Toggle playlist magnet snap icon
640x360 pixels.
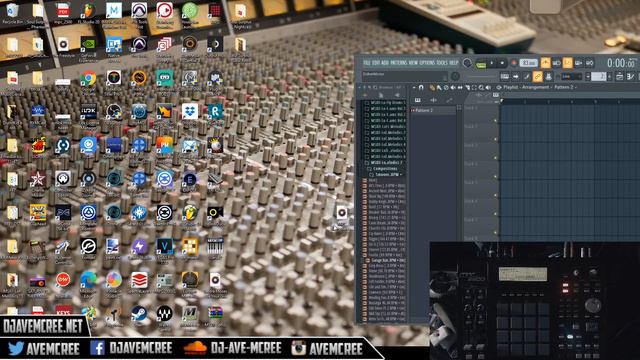(422, 87)
